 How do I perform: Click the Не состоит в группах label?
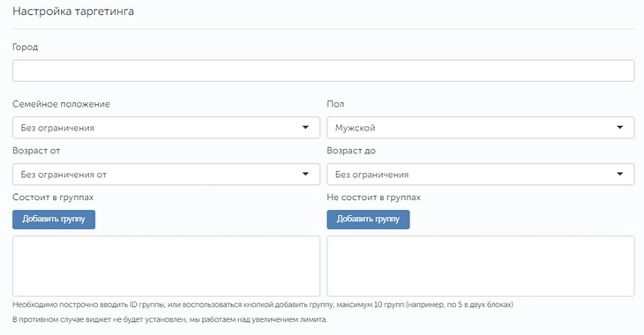(x=374, y=197)
